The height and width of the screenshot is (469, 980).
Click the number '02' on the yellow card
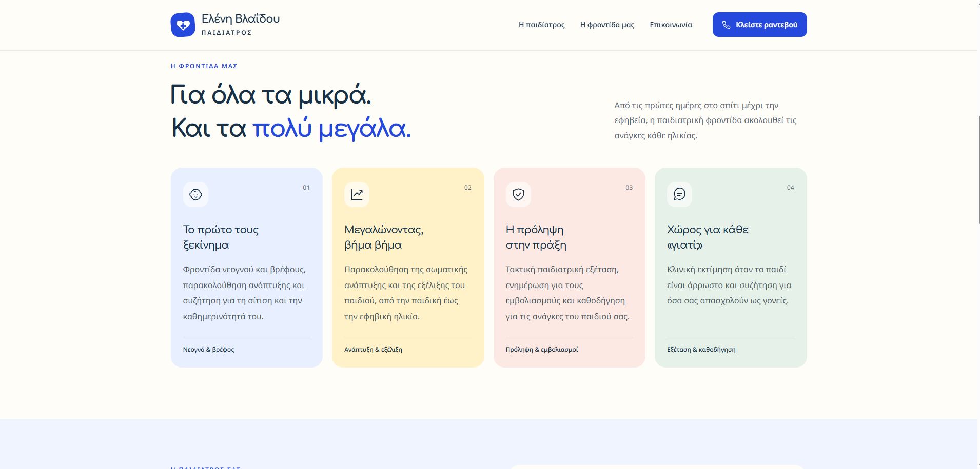pyautogui.click(x=468, y=188)
